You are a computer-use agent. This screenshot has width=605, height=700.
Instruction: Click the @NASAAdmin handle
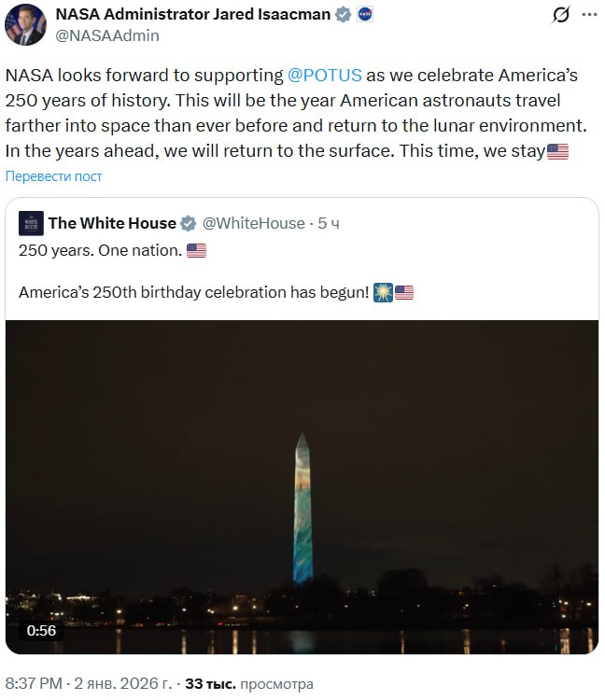pos(106,35)
